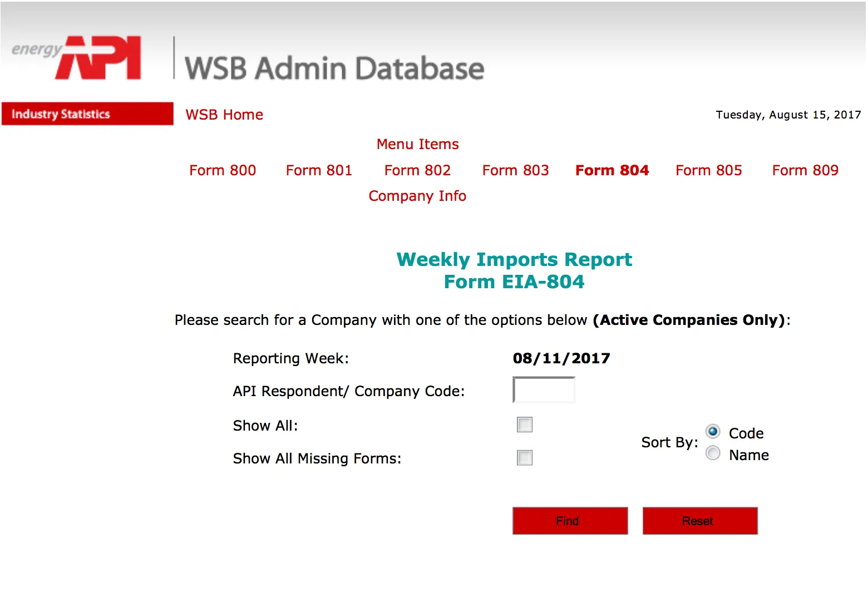Image resolution: width=868 pixels, height=612 pixels.
Task: Choose Sort By Code radio button
Action: (x=713, y=432)
